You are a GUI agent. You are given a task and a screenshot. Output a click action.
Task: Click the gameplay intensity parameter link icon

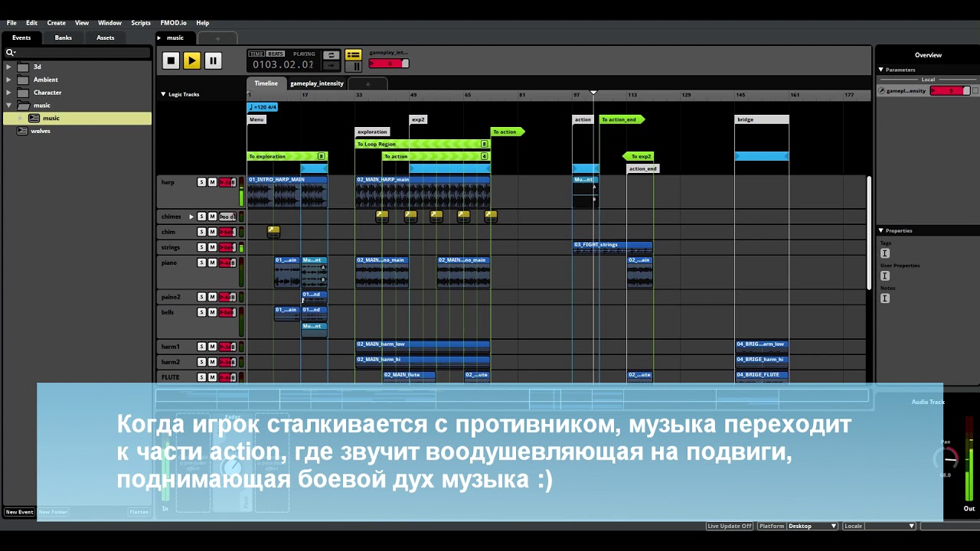(x=882, y=90)
